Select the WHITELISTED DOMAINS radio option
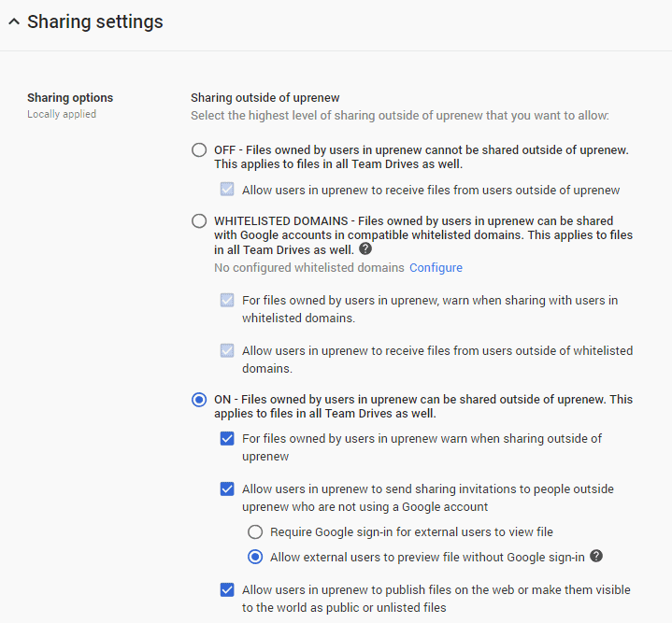This screenshot has width=672, height=623. pos(199,221)
